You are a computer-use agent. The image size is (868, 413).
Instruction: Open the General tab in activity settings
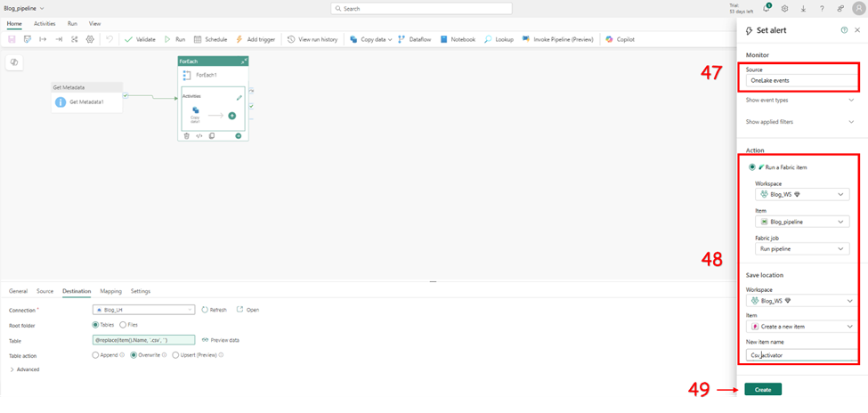[19, 291]
